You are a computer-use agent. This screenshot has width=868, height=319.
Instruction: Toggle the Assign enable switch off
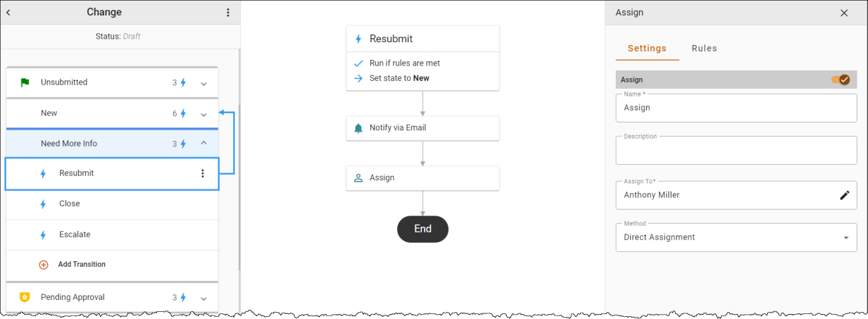click(x=841, y=80)
